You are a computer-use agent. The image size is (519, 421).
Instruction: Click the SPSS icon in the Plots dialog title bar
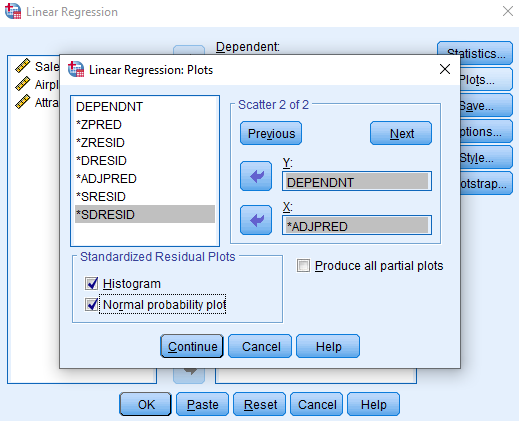click(76, 69)
